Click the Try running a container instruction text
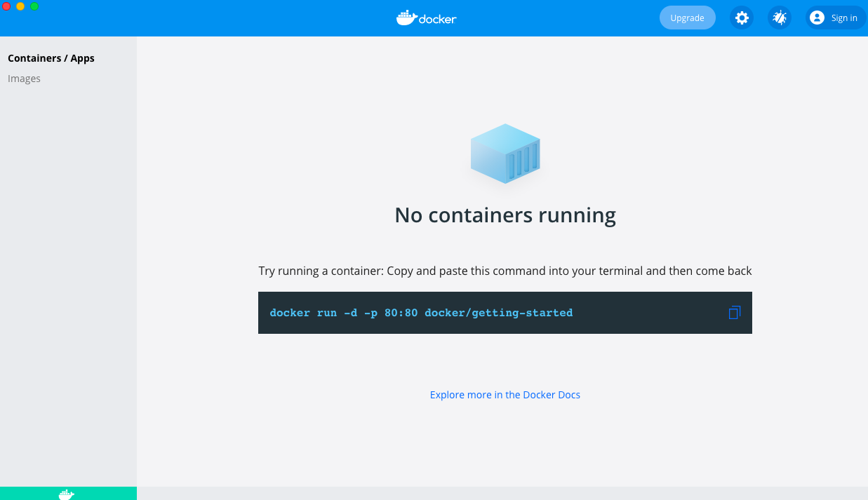868x500 pixels. pos(505,271)
